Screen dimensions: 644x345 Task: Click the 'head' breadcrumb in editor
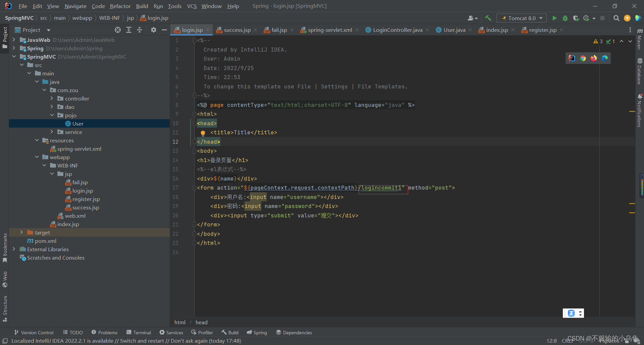[x=202, y=322]
